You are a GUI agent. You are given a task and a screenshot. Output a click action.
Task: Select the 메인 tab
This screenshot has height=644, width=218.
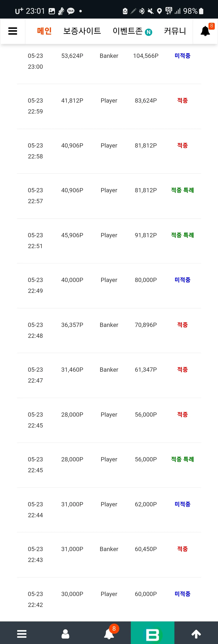[44, 31]
